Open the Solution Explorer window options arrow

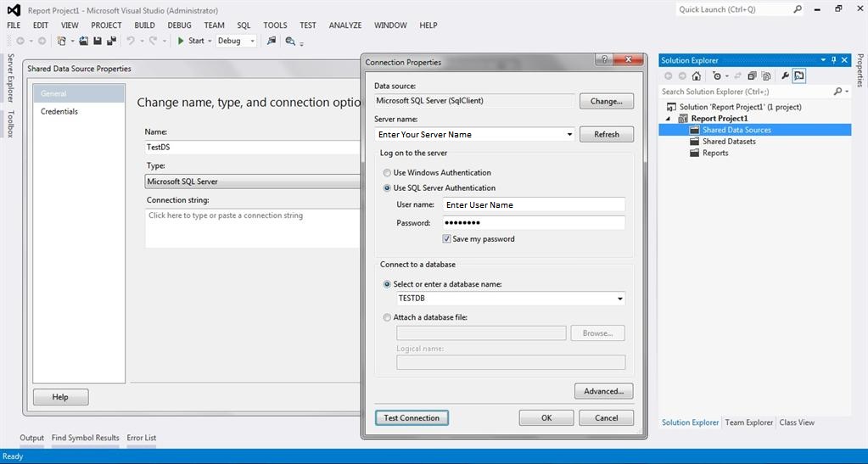pyautogui.click(x=823, y=59)
